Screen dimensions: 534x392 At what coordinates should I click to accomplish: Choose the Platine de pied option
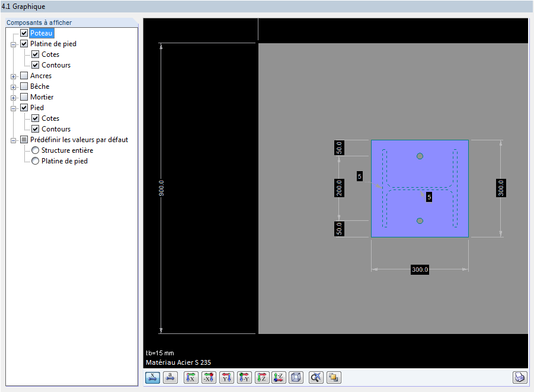[35, 160]
